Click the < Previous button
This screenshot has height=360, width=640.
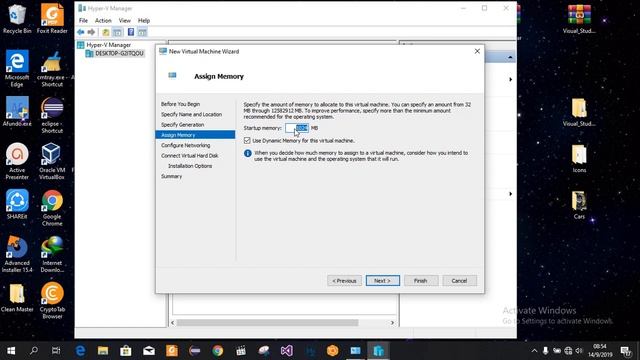pyautogui.click(x=344, y=281)
